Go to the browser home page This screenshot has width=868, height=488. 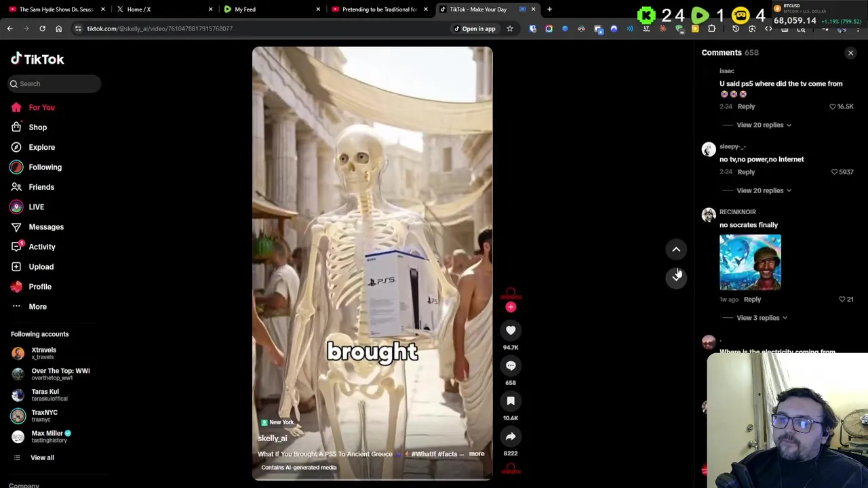[58, 28]
